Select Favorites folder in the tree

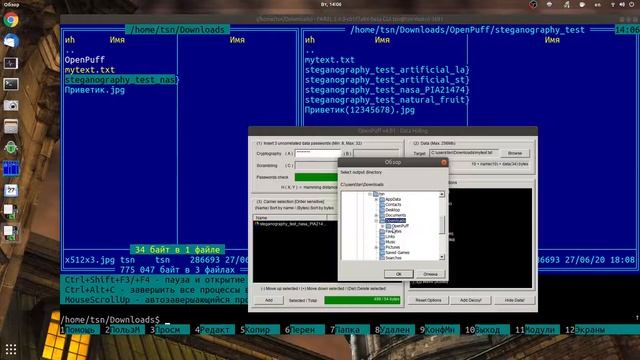[393, 231]
